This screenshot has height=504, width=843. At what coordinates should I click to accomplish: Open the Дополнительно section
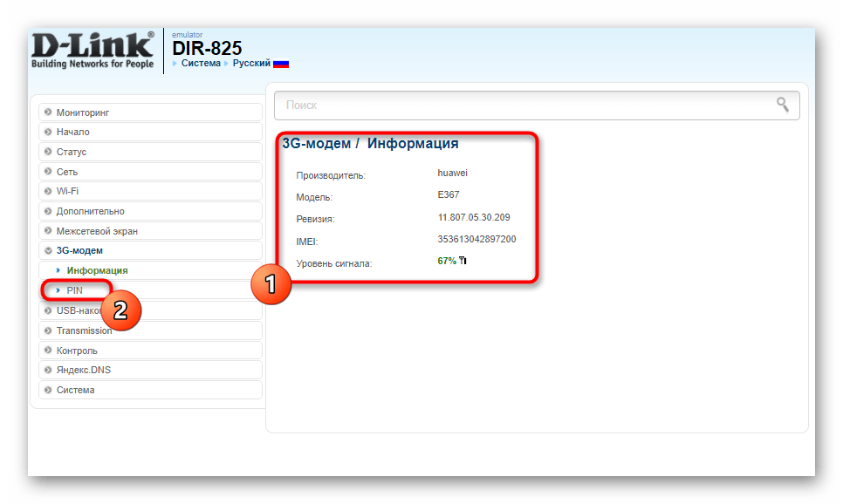point(90,211)
